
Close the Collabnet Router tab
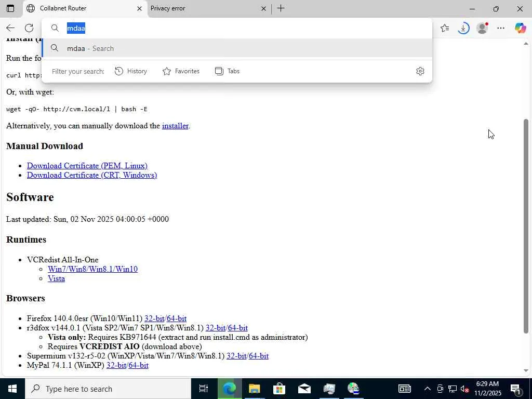[x=139, y=8]
